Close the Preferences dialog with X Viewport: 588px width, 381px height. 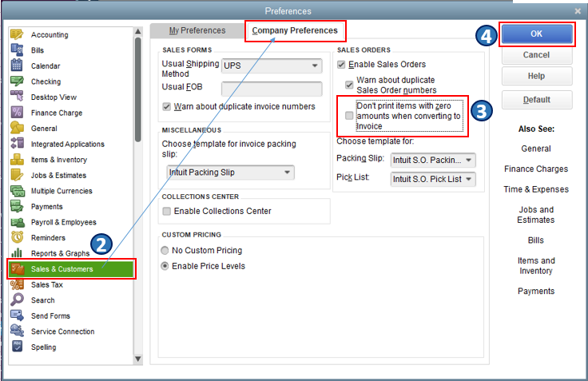(x=578, y=11)
